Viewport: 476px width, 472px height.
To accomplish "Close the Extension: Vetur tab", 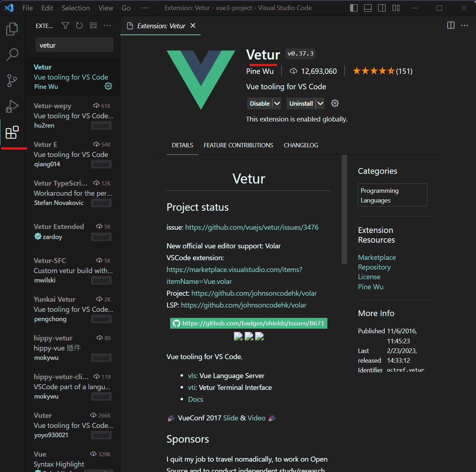I will point(193,25).
